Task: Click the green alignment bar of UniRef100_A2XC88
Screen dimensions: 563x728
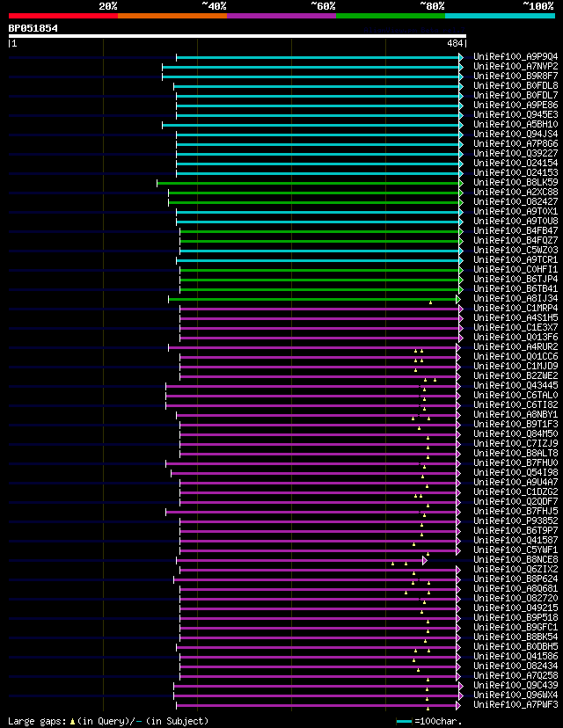Action: pos(316,193)
